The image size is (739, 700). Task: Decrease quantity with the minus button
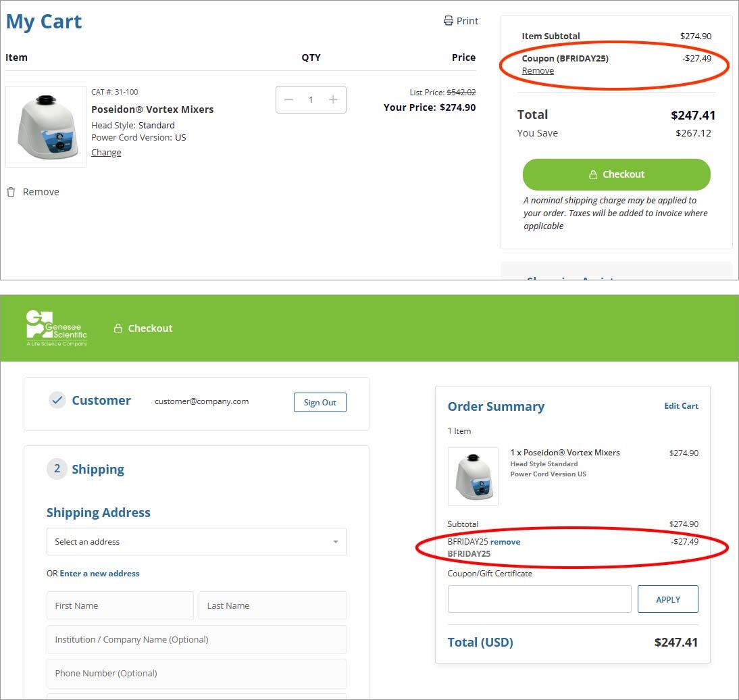click(x=289, y=100)
